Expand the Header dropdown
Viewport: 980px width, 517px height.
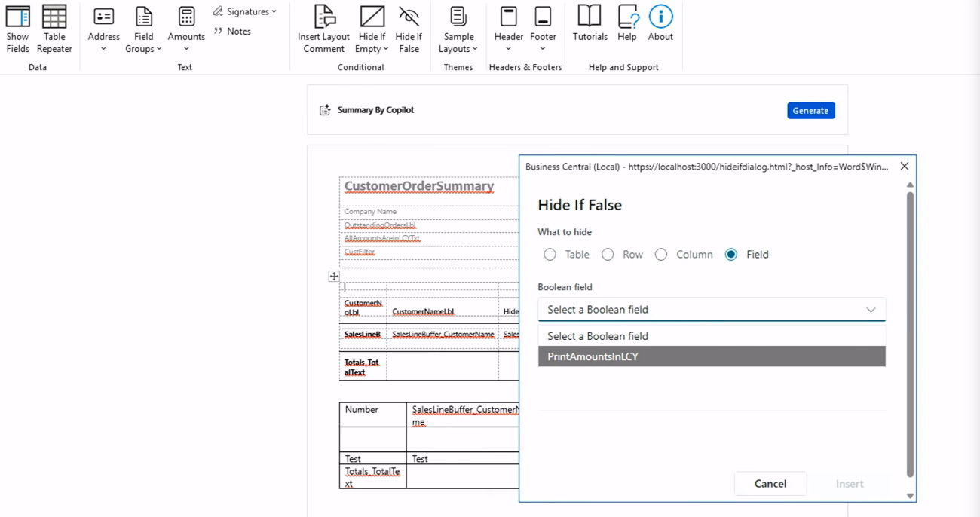(x=509, y=30)
